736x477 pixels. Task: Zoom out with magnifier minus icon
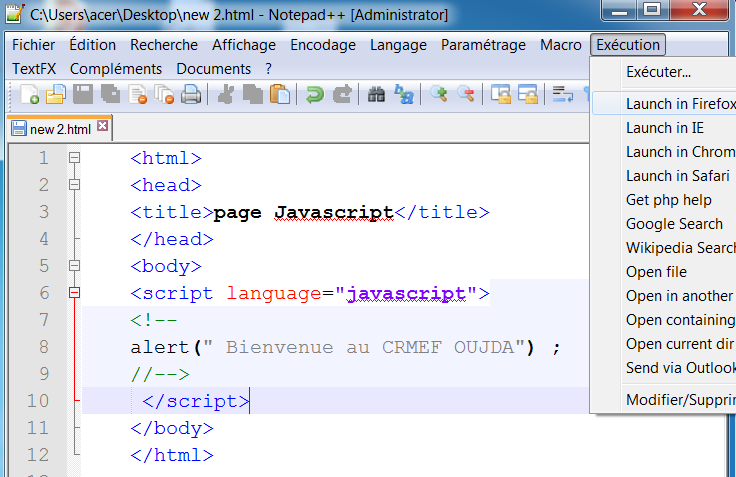[x=466, y=94]
